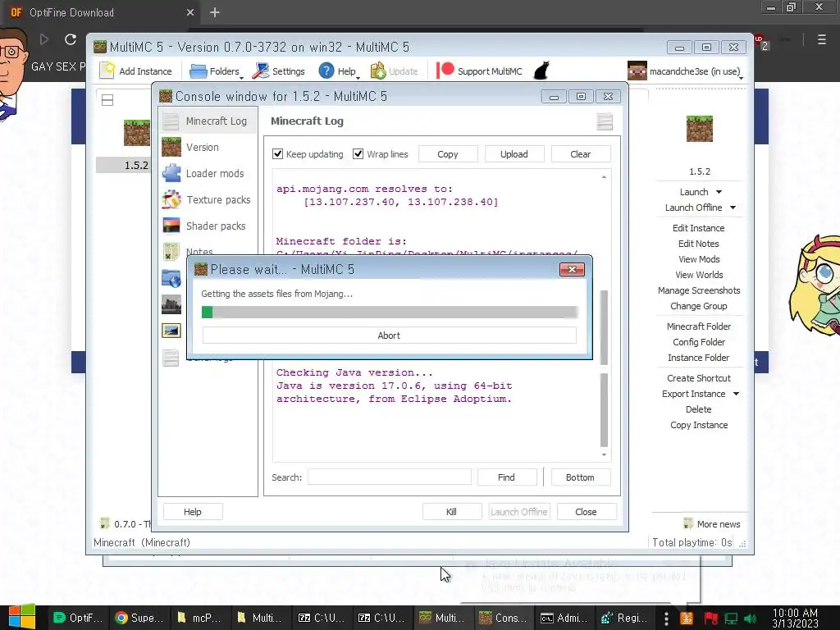This screenshot has width=840, height=630.
Task: Click the Texture packs palette icon
Action: 171,199
